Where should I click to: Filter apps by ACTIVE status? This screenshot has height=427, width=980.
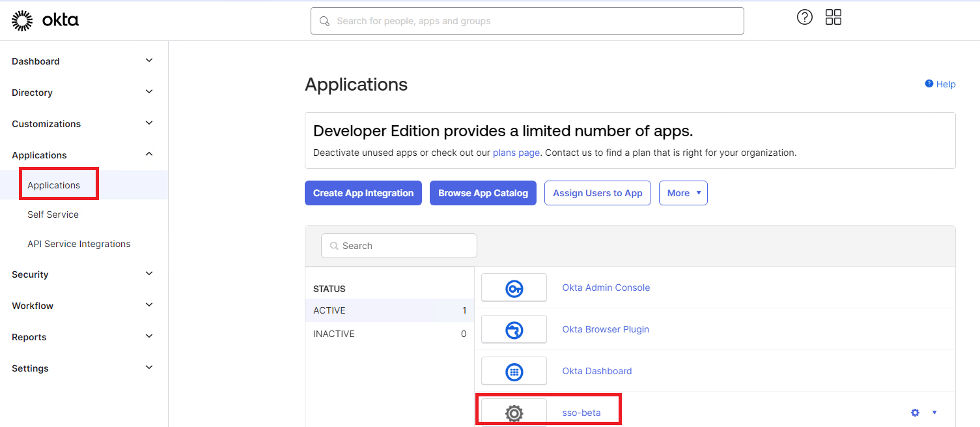pyautogui.click(x=329, y=310)
